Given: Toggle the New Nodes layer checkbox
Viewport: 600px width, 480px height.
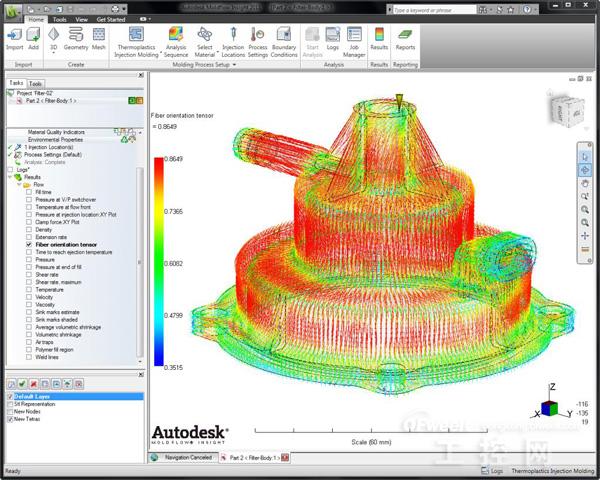Looking at the screenshot, I should pos(8,411).
